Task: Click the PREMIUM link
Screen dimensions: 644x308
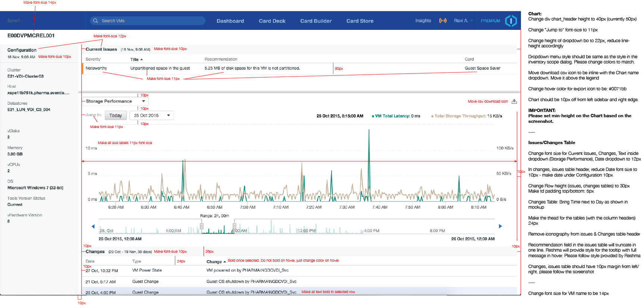Action: 490,21
